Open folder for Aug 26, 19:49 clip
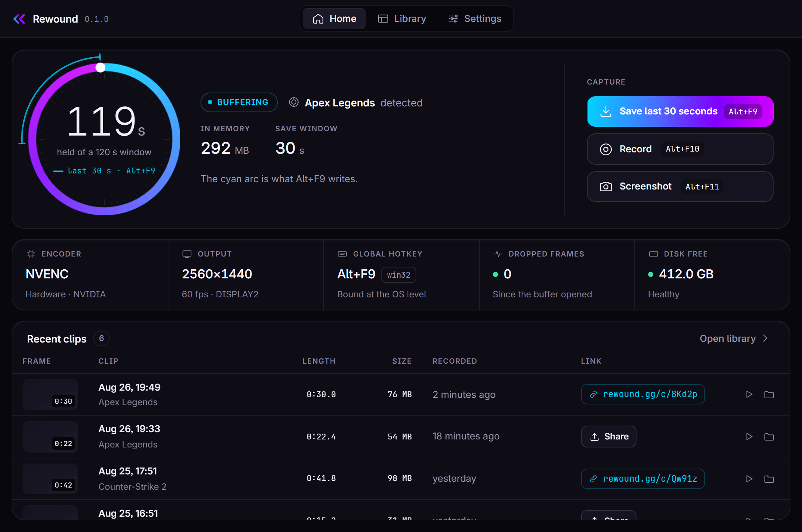The height and width of the screenshot is (532, 802). pyautogui.click(x=769, y=394)
